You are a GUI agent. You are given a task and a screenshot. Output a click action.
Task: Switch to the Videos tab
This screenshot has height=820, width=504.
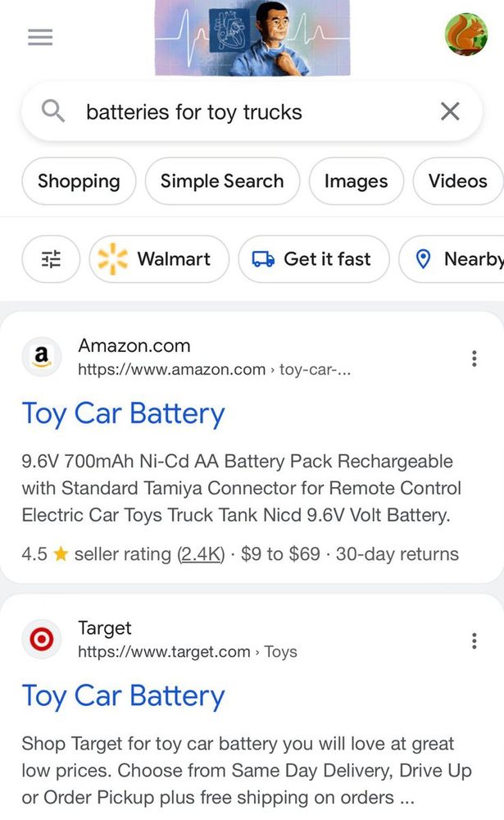457,181
